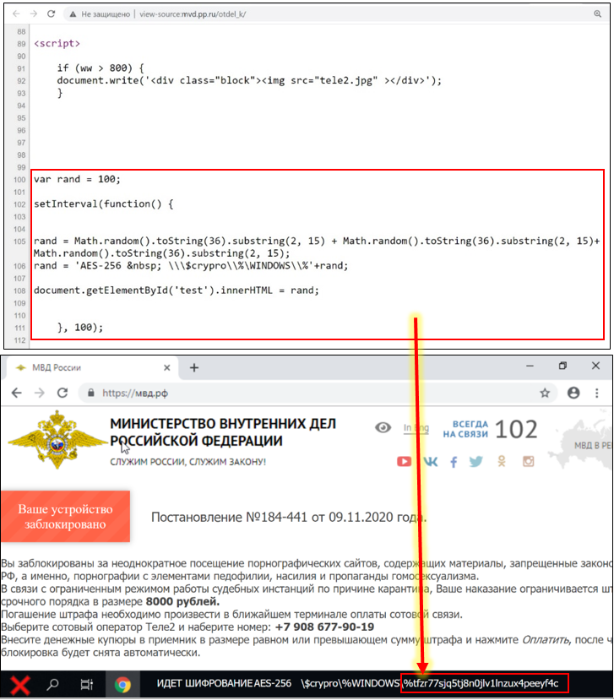Screen dimensions: 614x700
Task: Click the 'In Eng' language link
Action: tap(416, 428)
